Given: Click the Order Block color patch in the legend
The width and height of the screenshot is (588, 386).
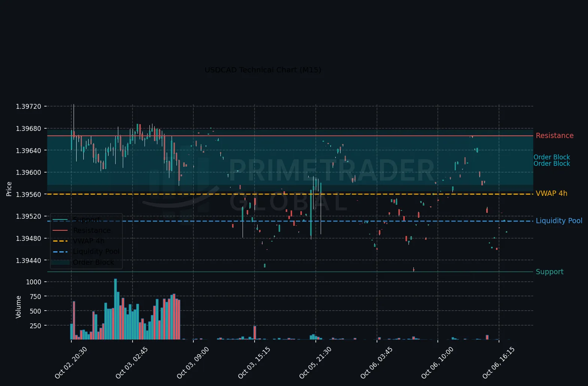Looking at the screenshot, I should coord(60,263).
